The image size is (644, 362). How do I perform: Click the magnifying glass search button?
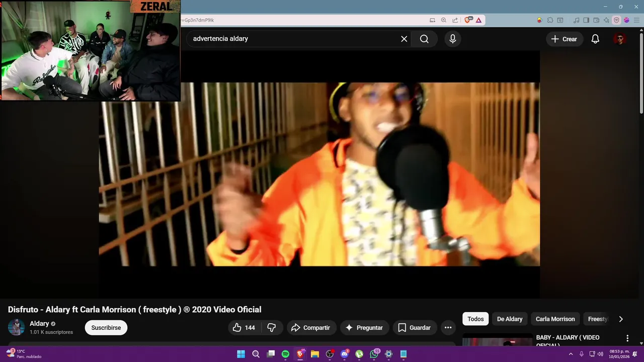point(424,39)
